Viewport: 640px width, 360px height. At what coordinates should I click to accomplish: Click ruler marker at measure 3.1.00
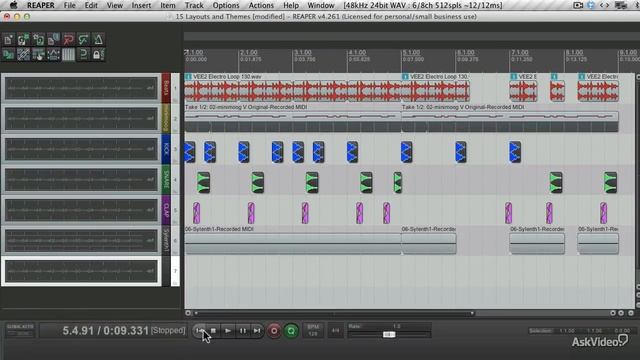pyautogui.click(x=303, y=53)
